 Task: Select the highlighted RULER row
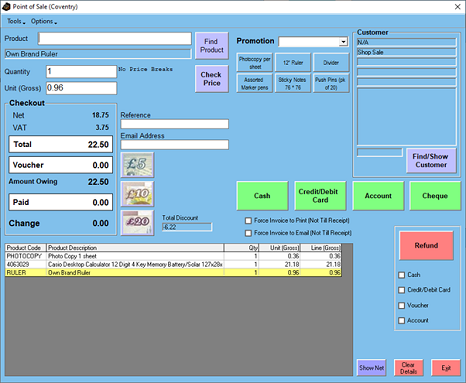click(173, 273)
